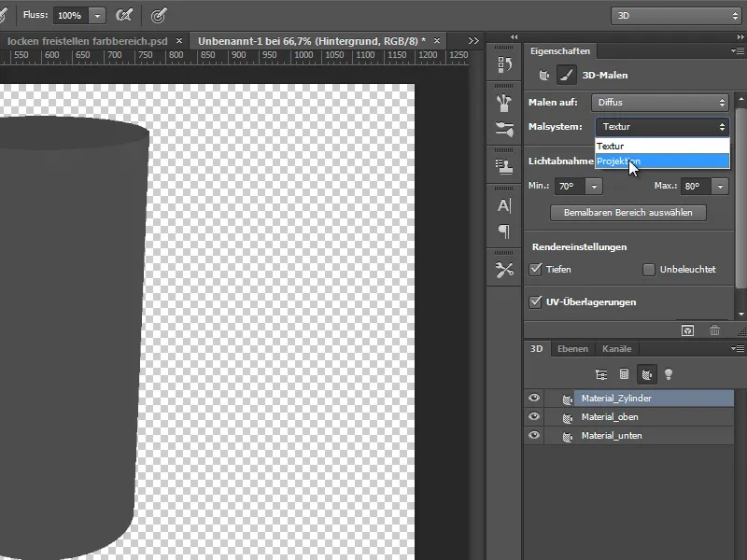The image size is (747, 560).
Task: Open the 3D panel flyout menu
Action: (x=738, y=348)
